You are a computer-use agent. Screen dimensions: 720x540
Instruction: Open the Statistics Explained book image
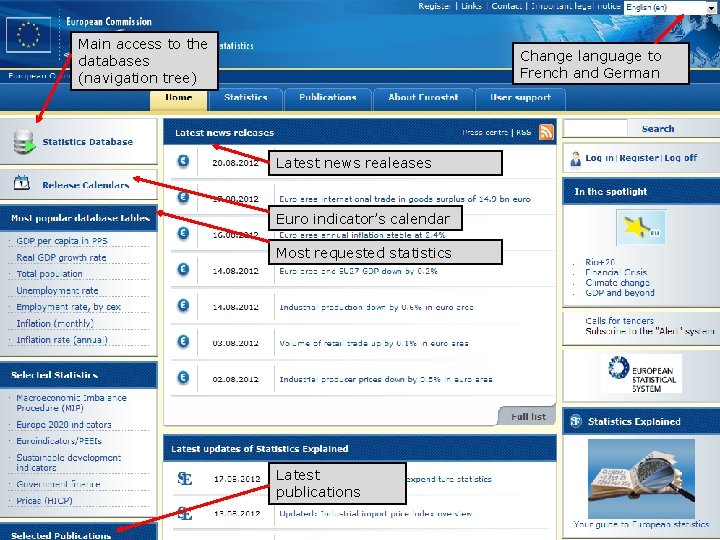point(641,478)
